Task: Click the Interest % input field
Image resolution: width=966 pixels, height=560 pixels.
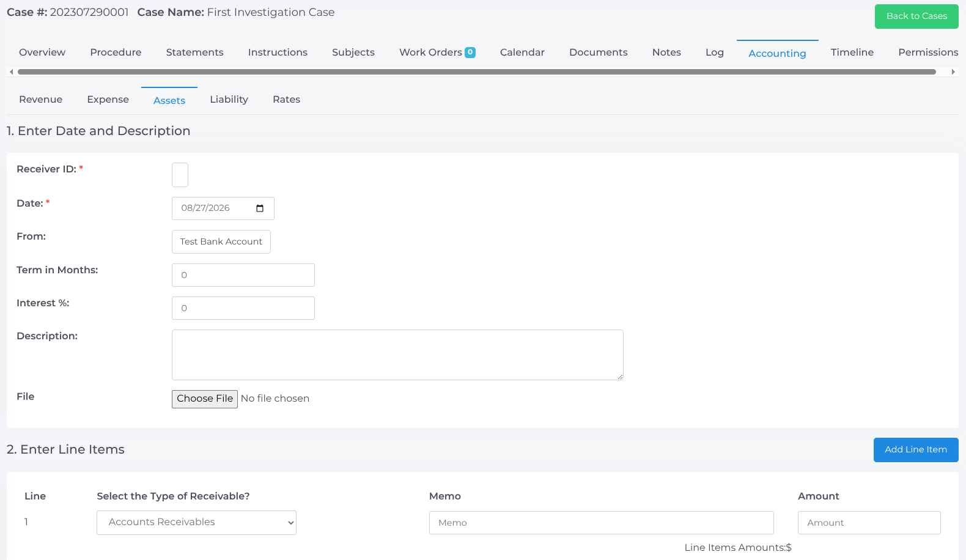Action: point(243,308)
